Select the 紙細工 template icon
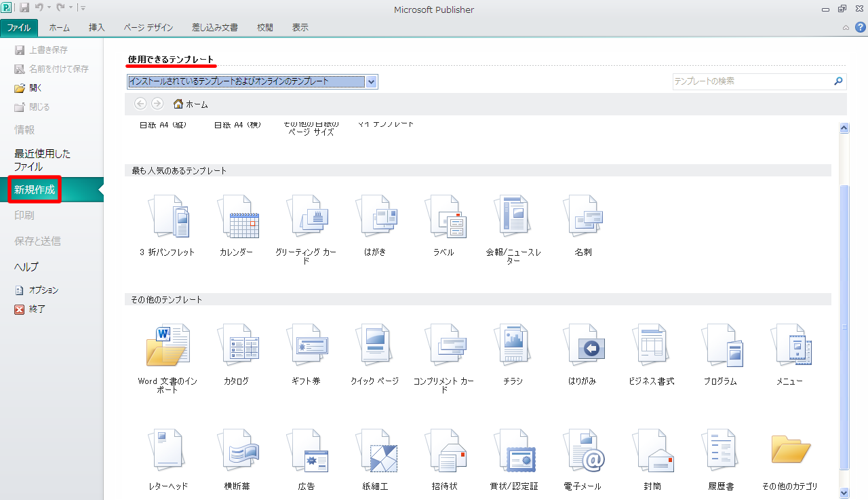The image size is (868, 500). point(375,451)
